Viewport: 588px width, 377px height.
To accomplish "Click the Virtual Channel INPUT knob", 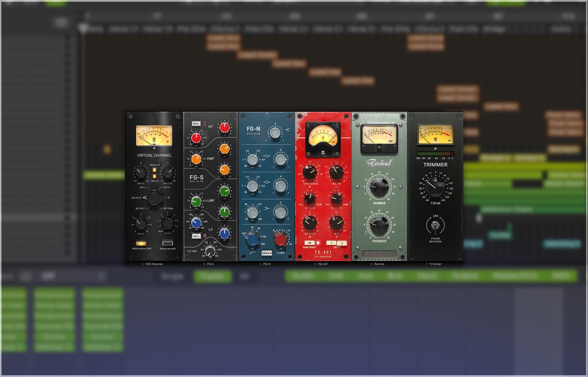I will pyautogui.click(x=141, y=173).
